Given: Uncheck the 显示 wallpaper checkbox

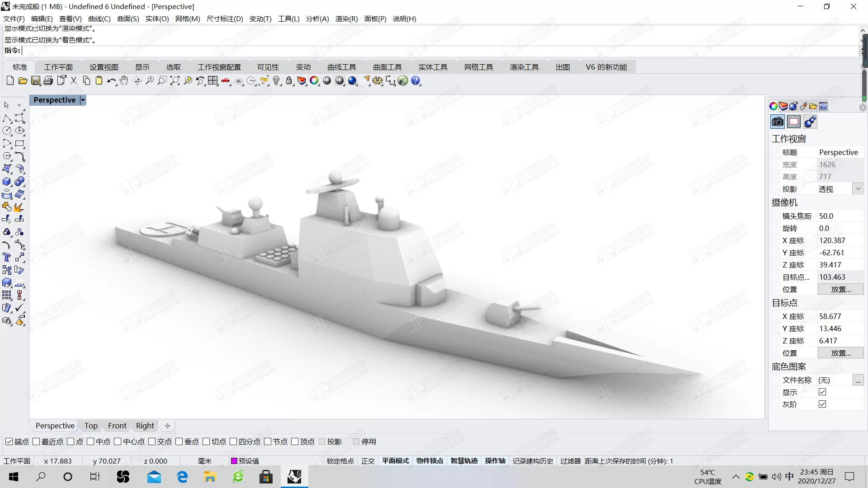Looking at the screenshot, I should 822,392.
